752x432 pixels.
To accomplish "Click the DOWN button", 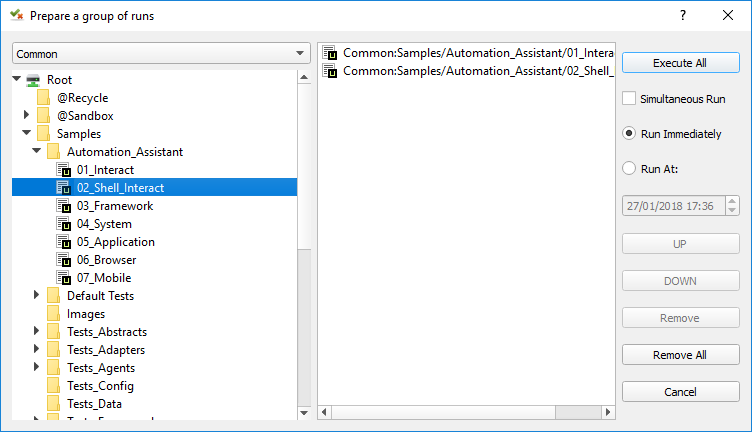I will pos(681,280).
